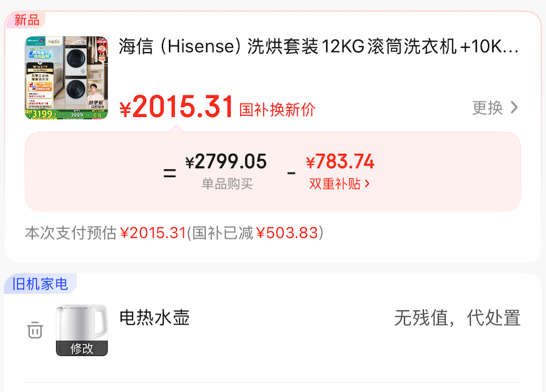This screenshot has width=546, height=392.
Task: Select the 旧机家电 tag label
Action: coord(40,284)
